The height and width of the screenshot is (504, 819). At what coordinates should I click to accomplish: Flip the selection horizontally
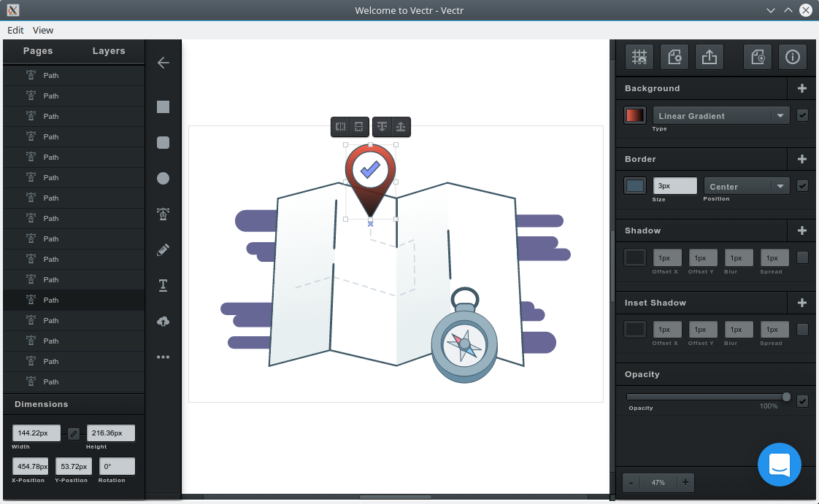click(341, 127)
